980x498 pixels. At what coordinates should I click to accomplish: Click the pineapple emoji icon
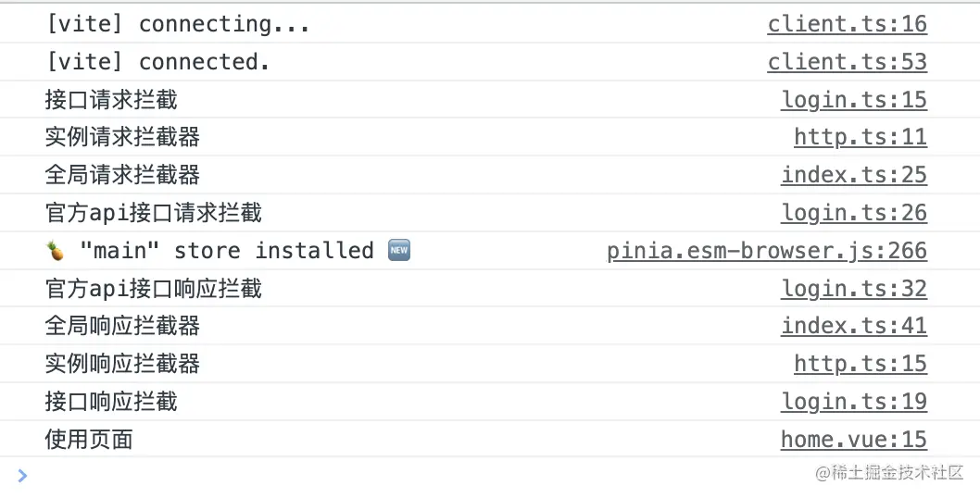point(56,251)
